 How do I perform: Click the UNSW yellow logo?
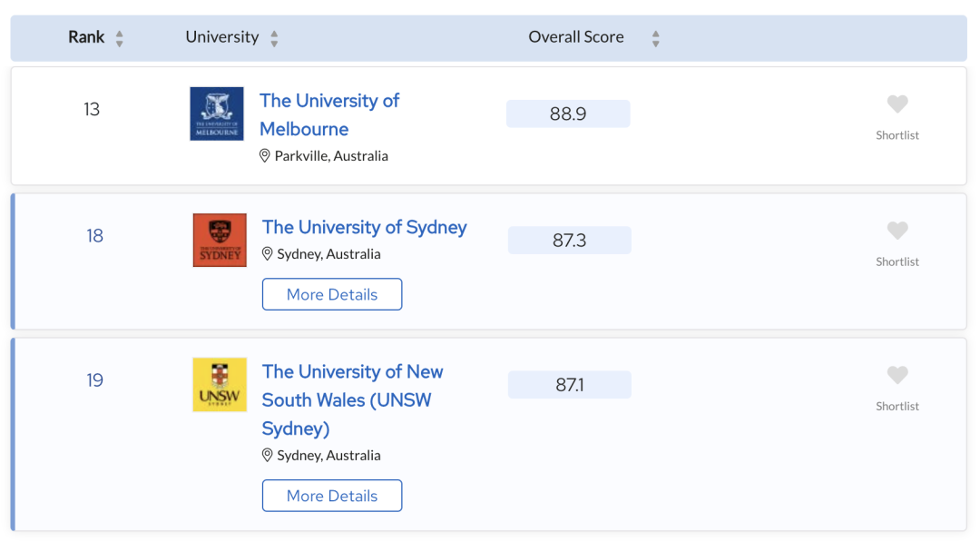coord(220,384)
